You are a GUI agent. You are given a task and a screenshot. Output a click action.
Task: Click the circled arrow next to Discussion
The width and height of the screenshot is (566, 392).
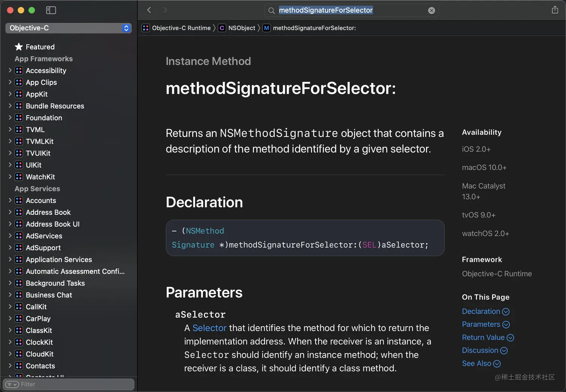(504, 350)
